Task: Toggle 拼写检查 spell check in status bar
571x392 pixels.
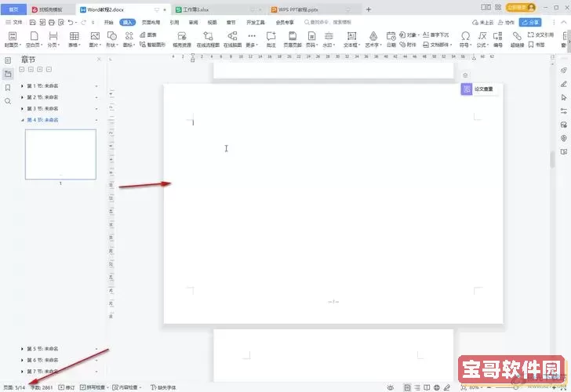Action: click(93, 387)
